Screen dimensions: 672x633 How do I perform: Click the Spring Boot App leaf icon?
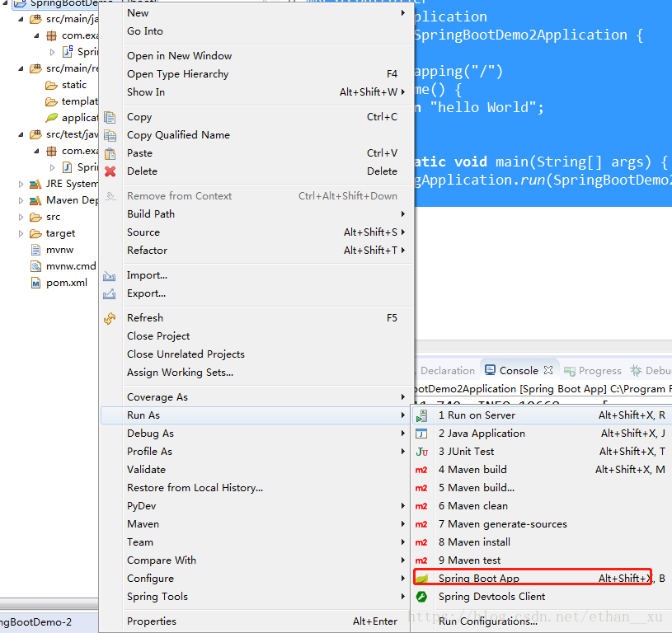coord(422,579)
